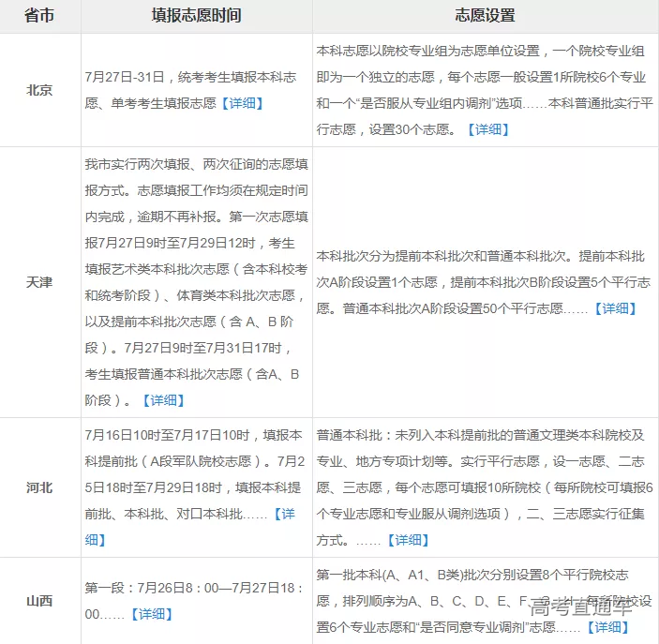Screen dimensions: 659x644
Task: Open 详细 link in Shanxi's 志愿设置 cell
Action: tap(607, 626)
